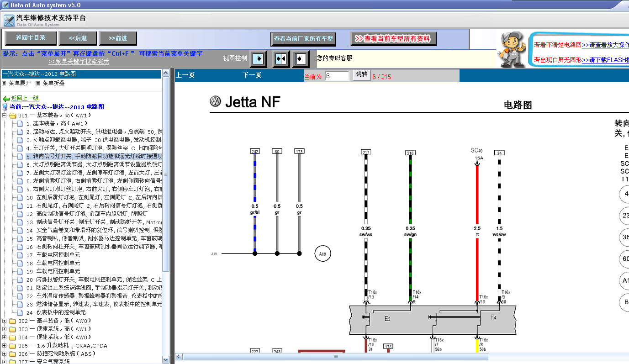This screenshot has width=629, height=364.
Task: Click green back-arrow icon beside 返回上一级
Action: point(6,99)
